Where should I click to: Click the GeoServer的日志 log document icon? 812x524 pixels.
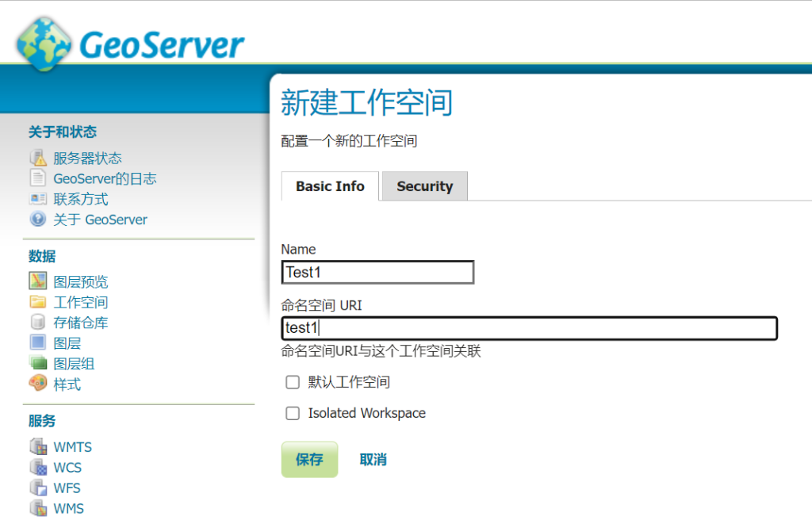tap(38, 178)
